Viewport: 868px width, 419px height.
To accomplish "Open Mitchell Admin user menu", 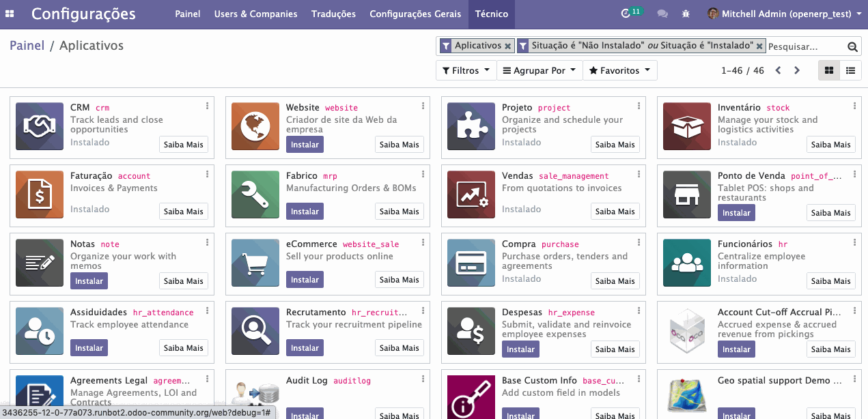I will pos(784,14).
